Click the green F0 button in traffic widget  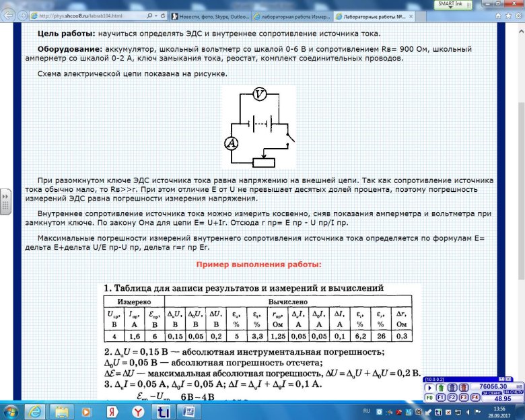tap(428, 397)
